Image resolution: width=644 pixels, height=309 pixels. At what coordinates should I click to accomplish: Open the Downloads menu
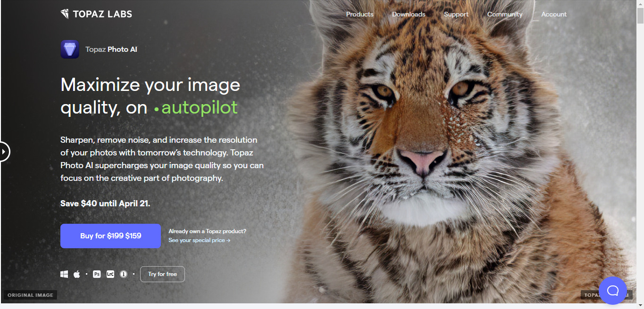point(409,14)
